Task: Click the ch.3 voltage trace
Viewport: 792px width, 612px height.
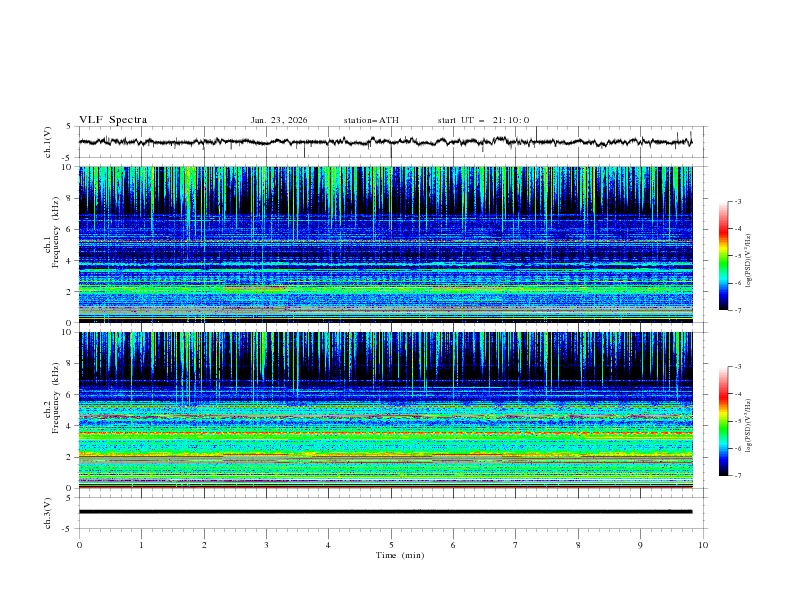Action: (386, 512)
